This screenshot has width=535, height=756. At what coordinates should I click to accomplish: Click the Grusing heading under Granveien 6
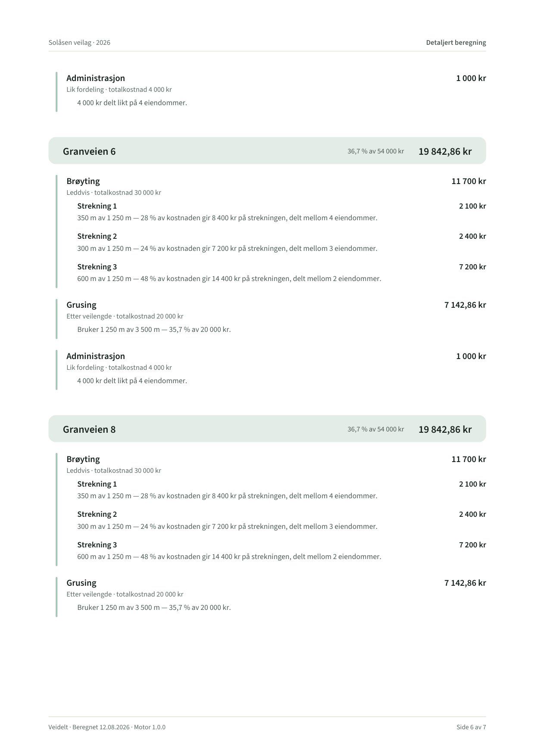coord(81,305)
